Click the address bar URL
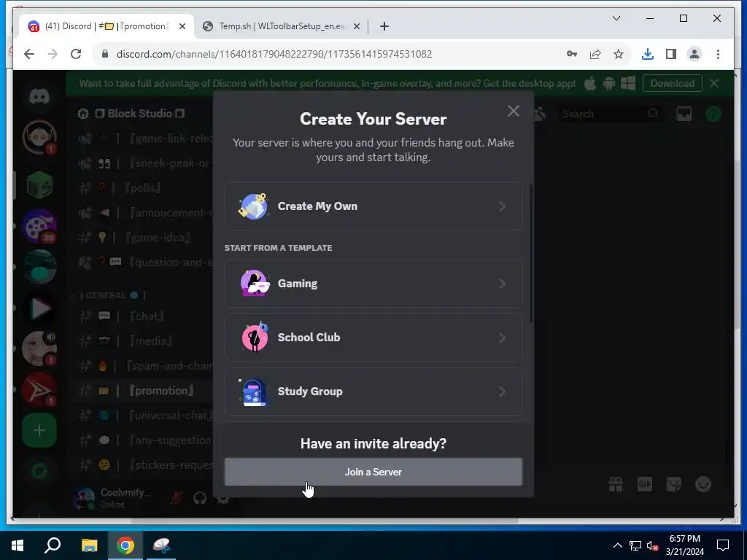The height and width of the screenshot is (560, 747). [274, 54]
